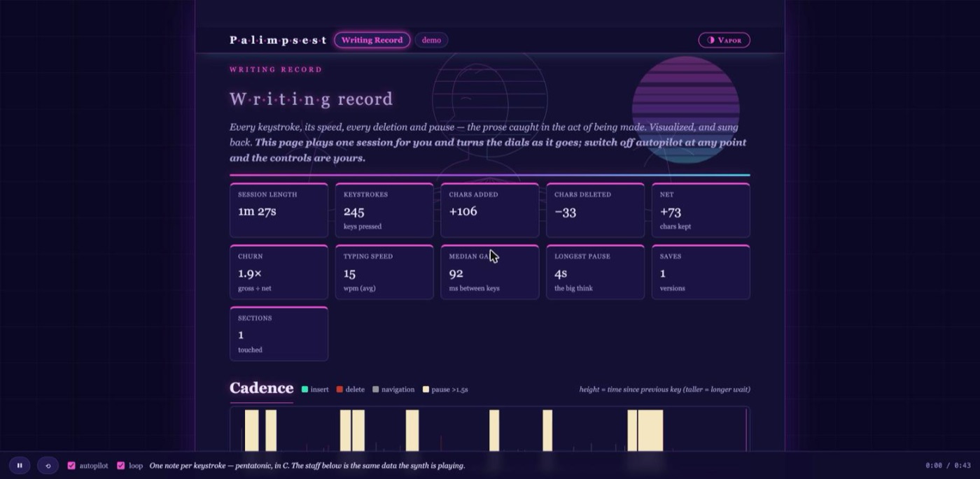Select the Typing Speed 15 wpm card
Viewport: 980px width, 479px height.
[x=384, y=272]
